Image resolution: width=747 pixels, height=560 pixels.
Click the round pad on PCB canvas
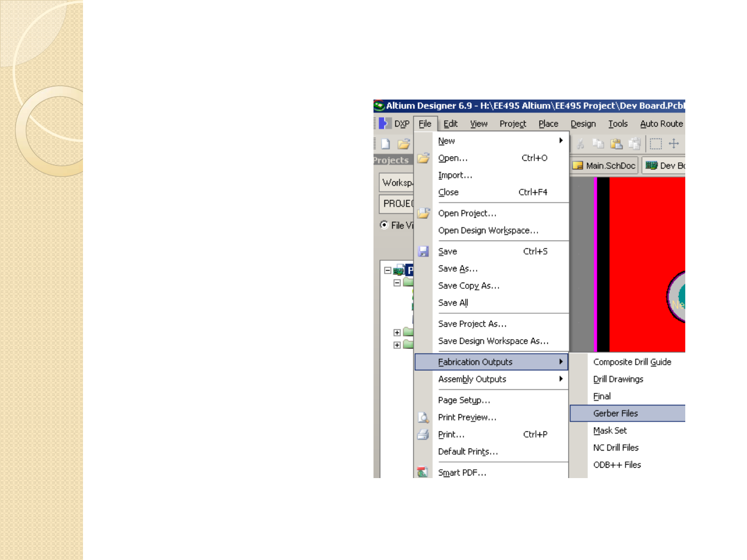676,297
